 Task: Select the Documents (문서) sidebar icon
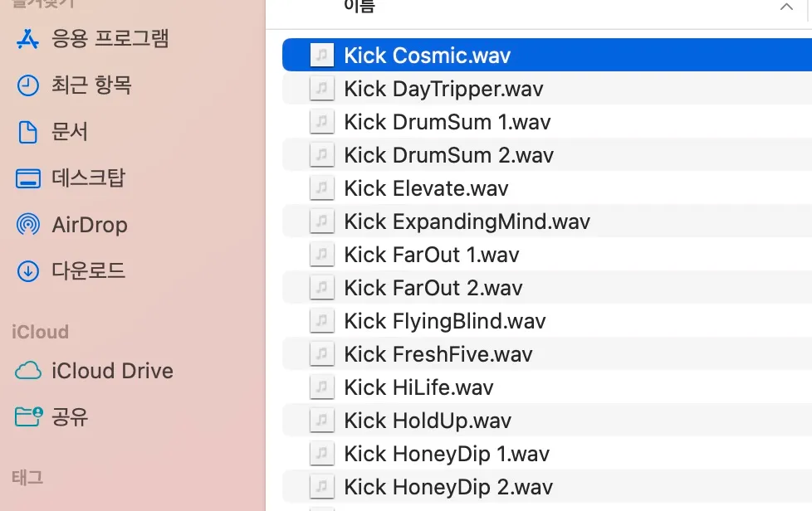click(x=28, y=132)
